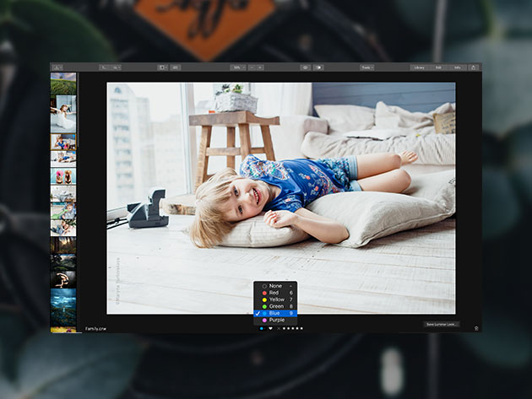This screenshot has height=399, width=532.
Task: Select the two dogs with hats thumbnail
Action: point(63,176)
